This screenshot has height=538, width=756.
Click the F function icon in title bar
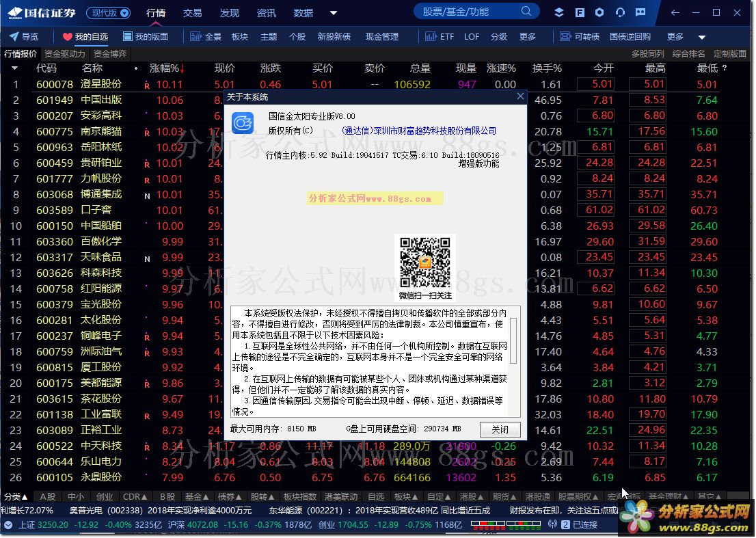click(x=580, y=12)
